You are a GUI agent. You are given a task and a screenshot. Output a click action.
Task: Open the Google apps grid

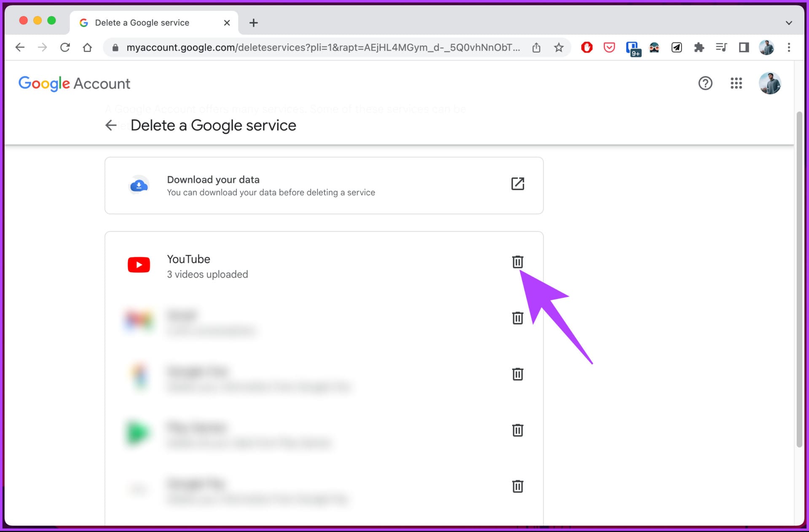tap(736, 83)
